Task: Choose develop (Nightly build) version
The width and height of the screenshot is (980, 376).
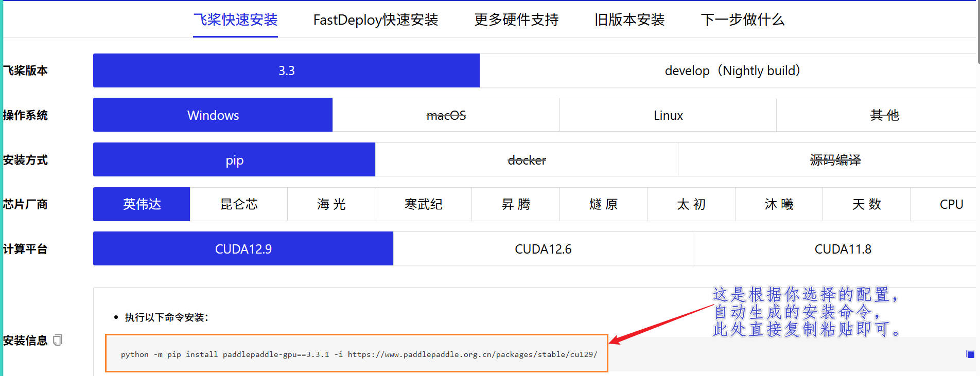Action: pyautogui.click(x=728, y=70)
